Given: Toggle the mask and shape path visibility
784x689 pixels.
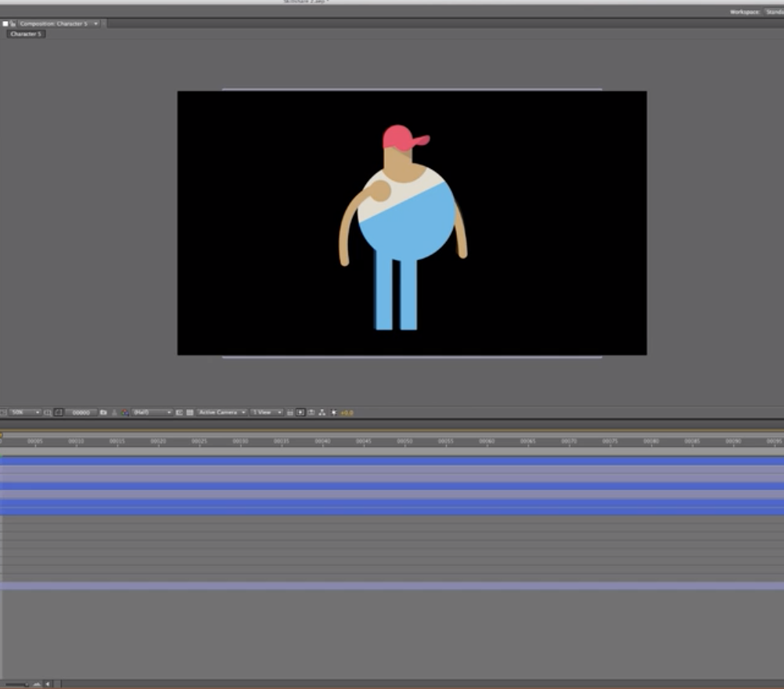Looking at the screenshot, I should click(59, 412).
